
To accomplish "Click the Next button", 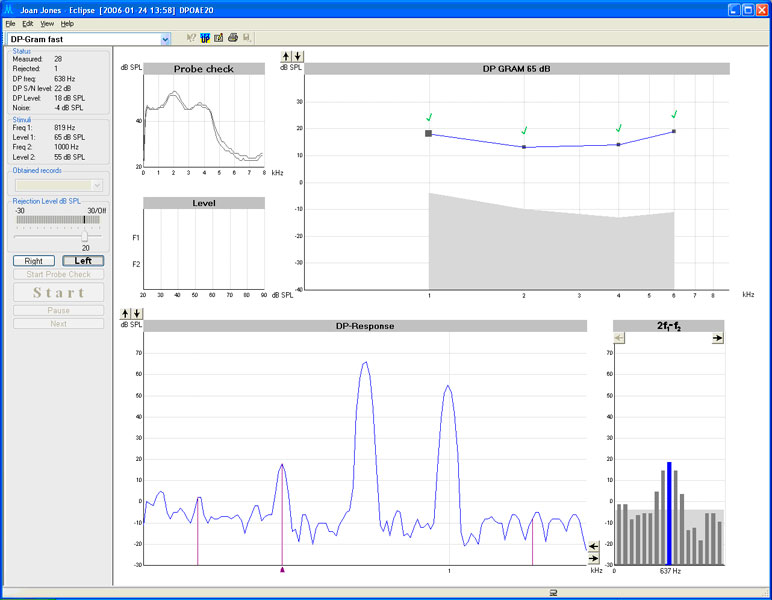I will (59, 324).
